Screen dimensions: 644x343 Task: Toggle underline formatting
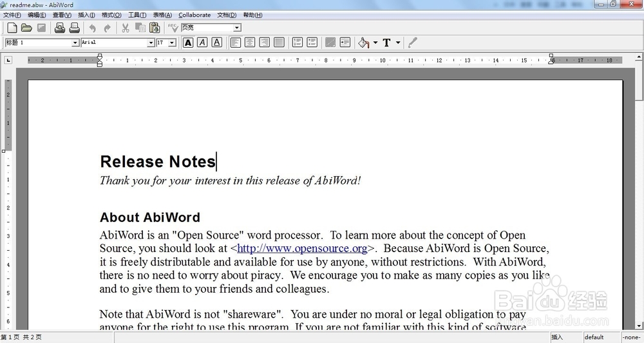pyautogui.click(x=217, y=43)
